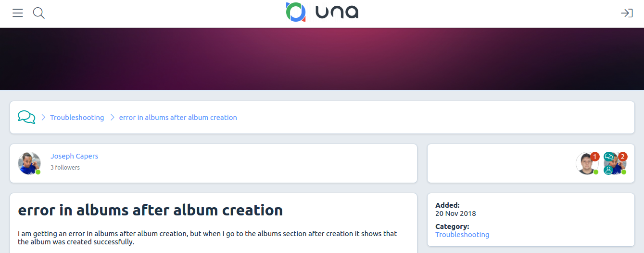Viewport: 644px width, 253px height.
Task: Open Troubleshooting in the breadcrumb
Action: pyautogui.click(x=77, y=118)
